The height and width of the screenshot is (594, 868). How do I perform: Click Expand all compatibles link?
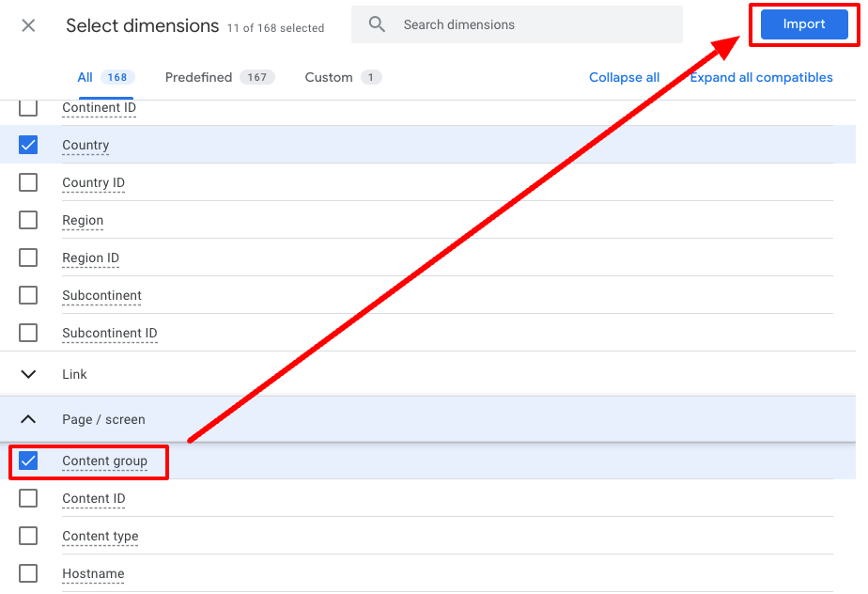coord(761,77)
